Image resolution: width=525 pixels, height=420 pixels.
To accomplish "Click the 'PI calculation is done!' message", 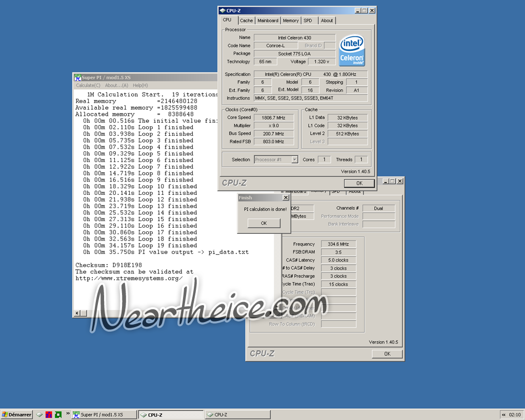I will click(265, 209).
